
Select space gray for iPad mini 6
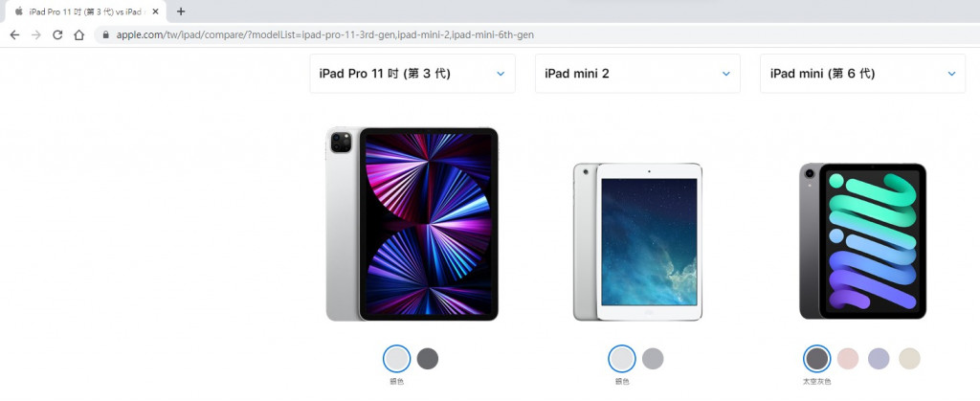pos(817,359)
